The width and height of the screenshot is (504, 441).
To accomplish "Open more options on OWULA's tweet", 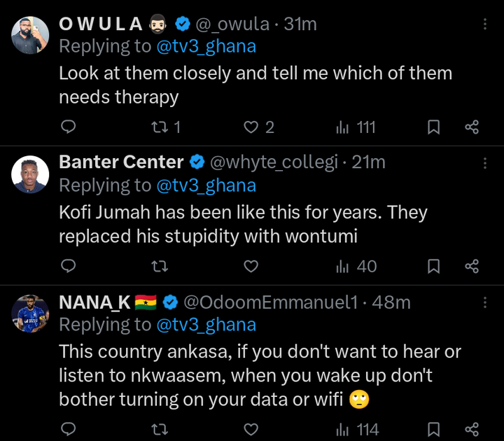I will [x=485, y=24].
